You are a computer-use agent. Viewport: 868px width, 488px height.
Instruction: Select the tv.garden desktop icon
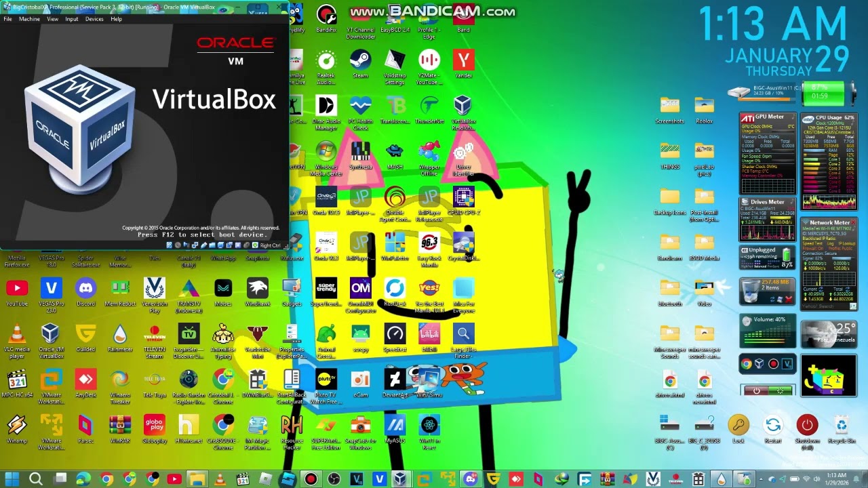tap(189, 341)
